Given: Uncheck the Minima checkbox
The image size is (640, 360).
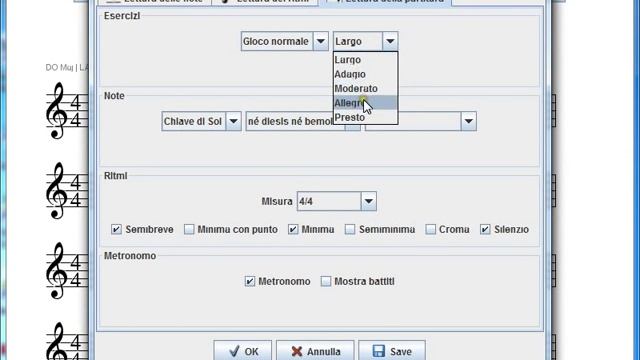Looking at the screenshot, I should coord(293,229).
